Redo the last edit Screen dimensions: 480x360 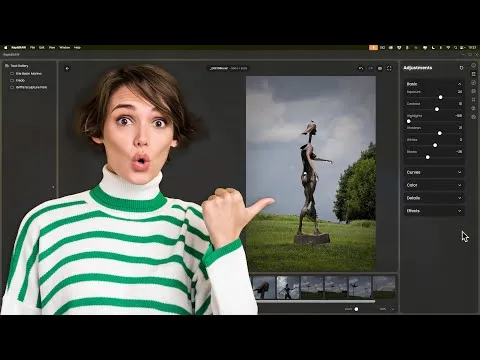click(x=370, y=68)
